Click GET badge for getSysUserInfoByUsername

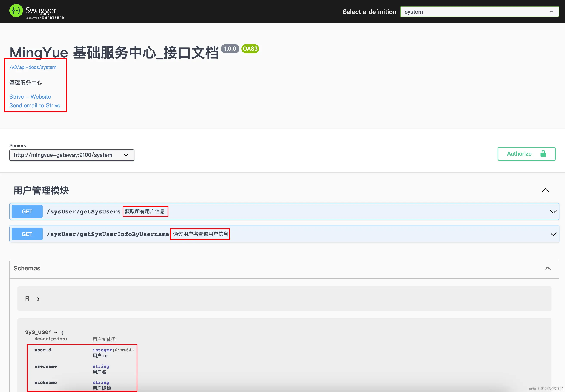(x=27, y=234)
